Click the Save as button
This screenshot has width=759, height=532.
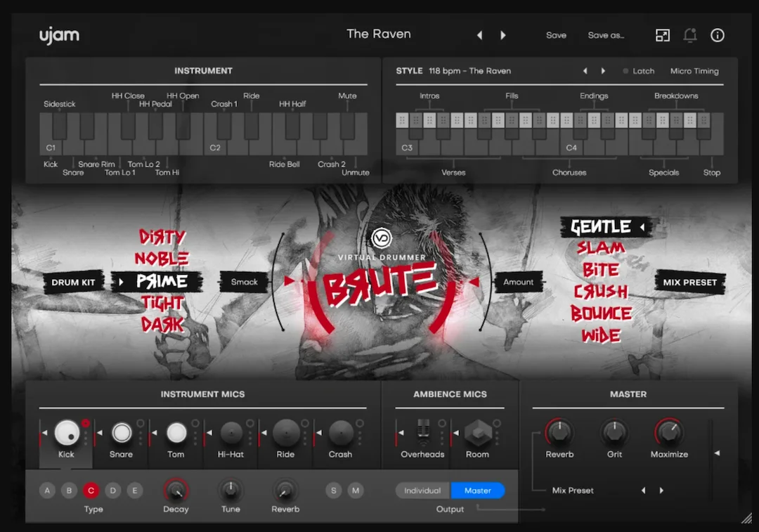(606, 35)
